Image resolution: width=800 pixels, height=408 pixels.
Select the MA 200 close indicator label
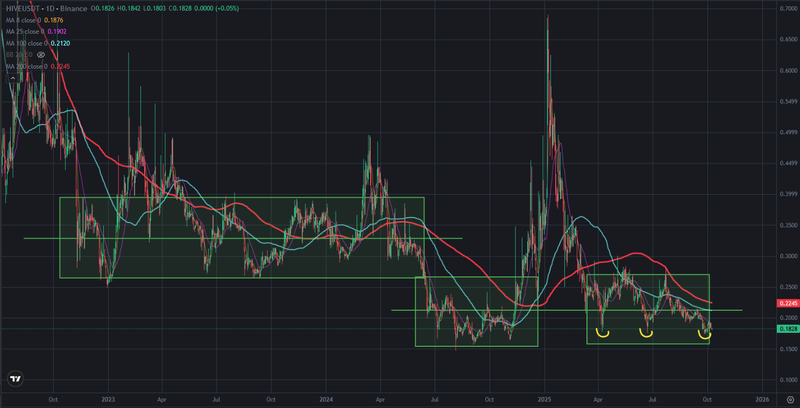pos(28,67)
